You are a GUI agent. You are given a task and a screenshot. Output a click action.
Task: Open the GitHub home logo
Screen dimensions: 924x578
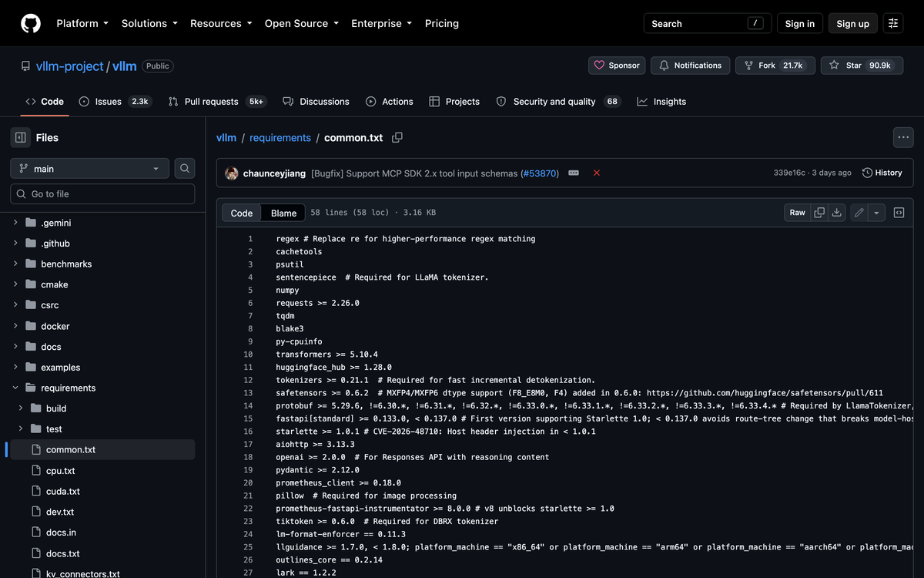point(31,23)
